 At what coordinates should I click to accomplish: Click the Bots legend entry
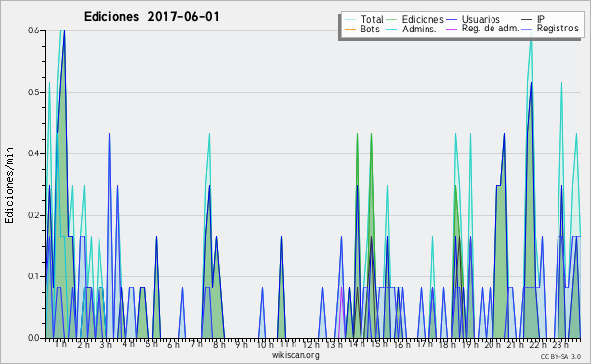[x=369, y=29]
